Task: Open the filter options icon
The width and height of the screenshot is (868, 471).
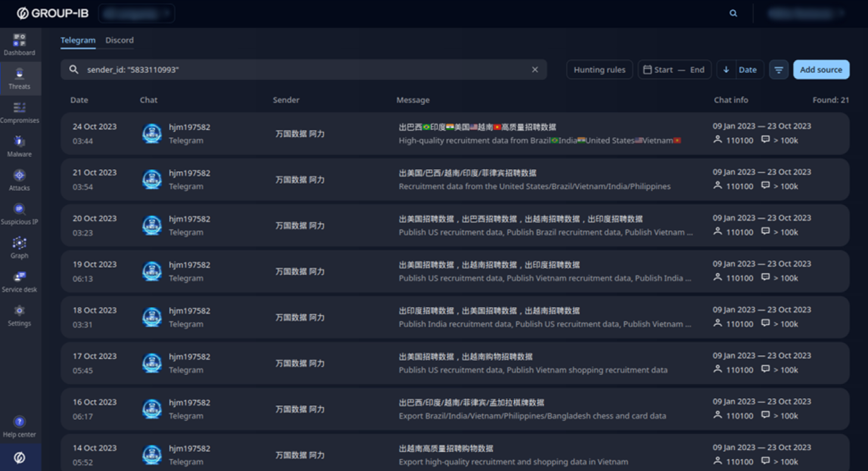Action: click(x=779, y=69)
